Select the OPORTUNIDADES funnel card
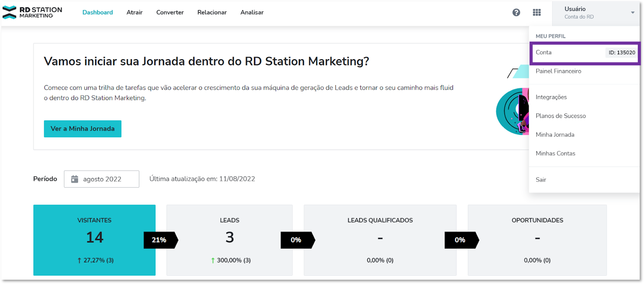The image size is (644, 284). coord(537,240)
